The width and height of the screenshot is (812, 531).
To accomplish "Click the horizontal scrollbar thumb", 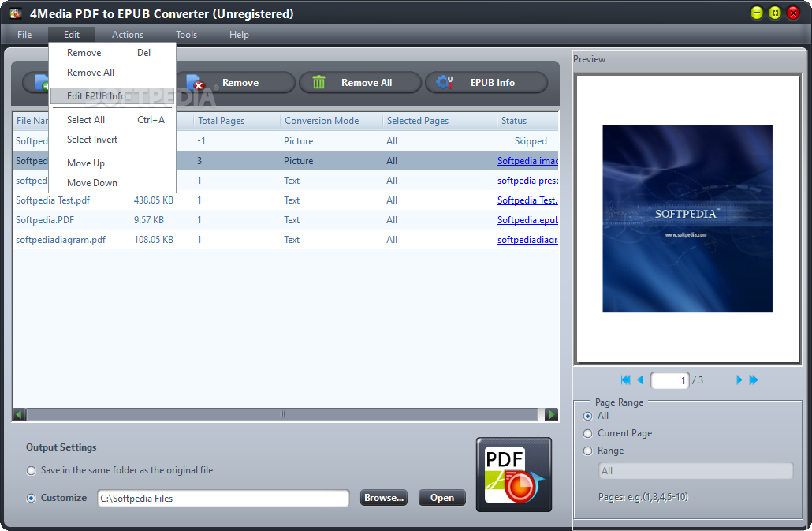I will click(x=282, y=414).
